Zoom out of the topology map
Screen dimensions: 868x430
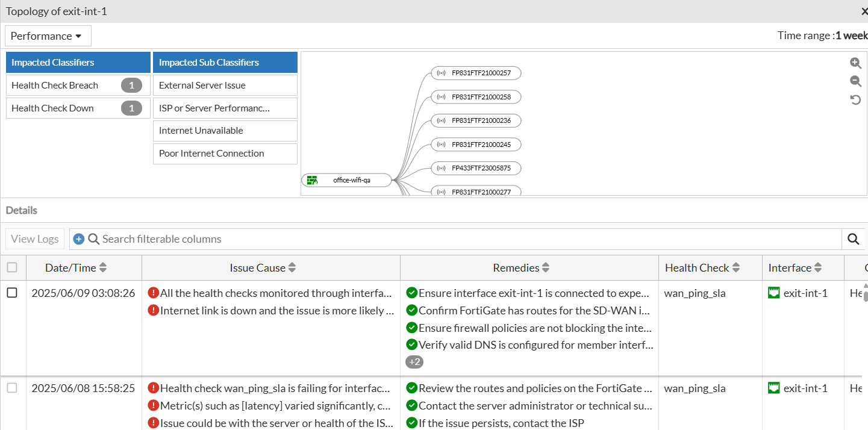click(x=855, y=81)
